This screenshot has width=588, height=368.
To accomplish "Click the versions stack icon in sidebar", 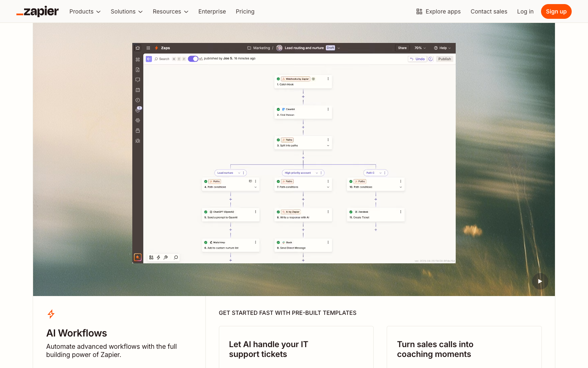I will (x=138, y=131).
